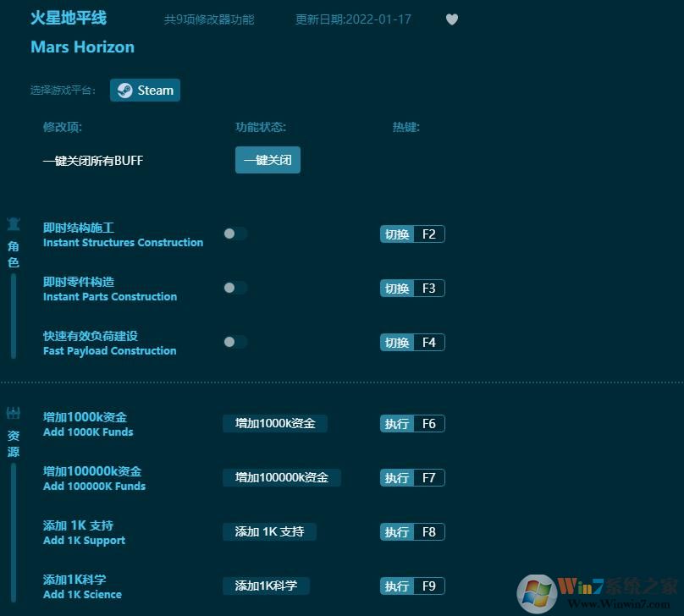Image resolution: width=684 pixels, height=616 pixels.
Task: Open the www.winwin7.com link
Action: tap(618, 605)
